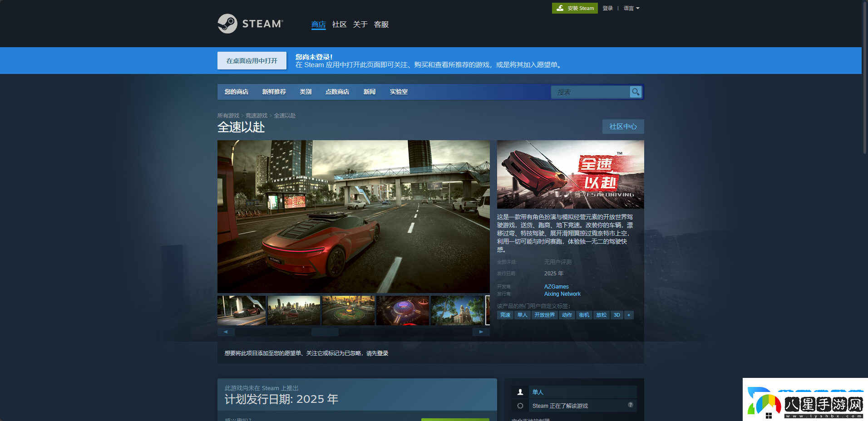Viewport: 868px width, 421px height.
Task: Click the 社区中心 community hub button
Action: coord(623,127)
